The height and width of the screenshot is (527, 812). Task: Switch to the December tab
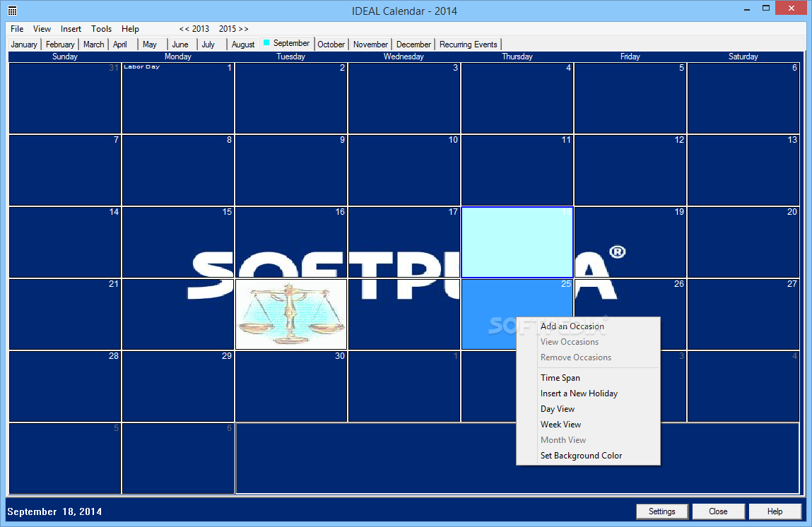413,45
